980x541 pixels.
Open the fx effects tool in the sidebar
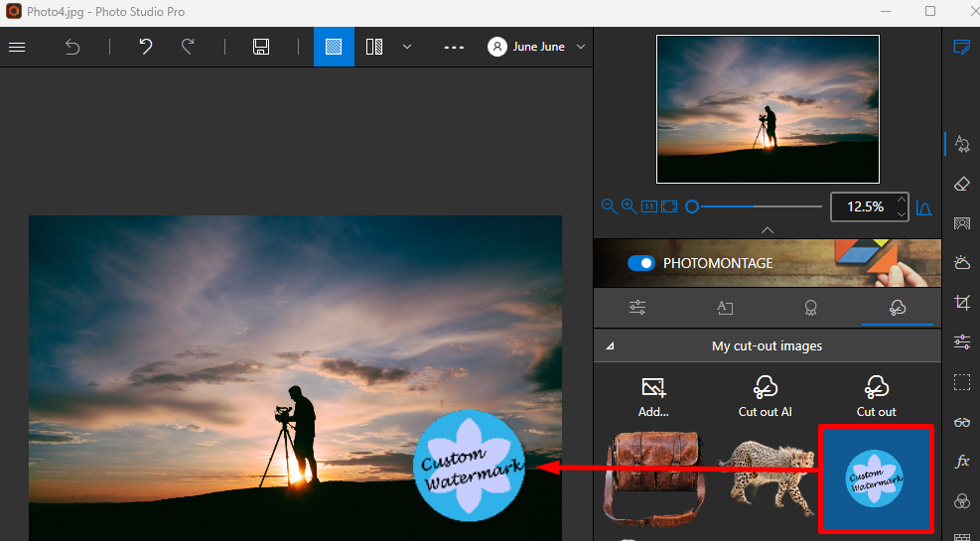(x=962, y=462)
